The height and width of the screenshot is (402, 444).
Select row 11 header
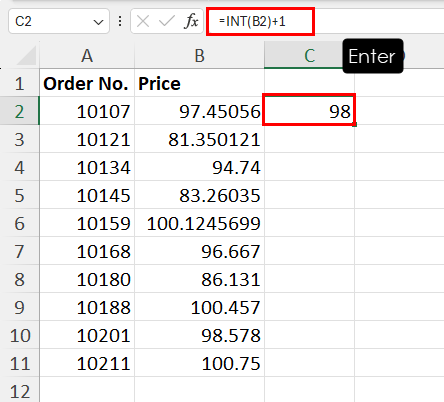click(x=20, y=363)
